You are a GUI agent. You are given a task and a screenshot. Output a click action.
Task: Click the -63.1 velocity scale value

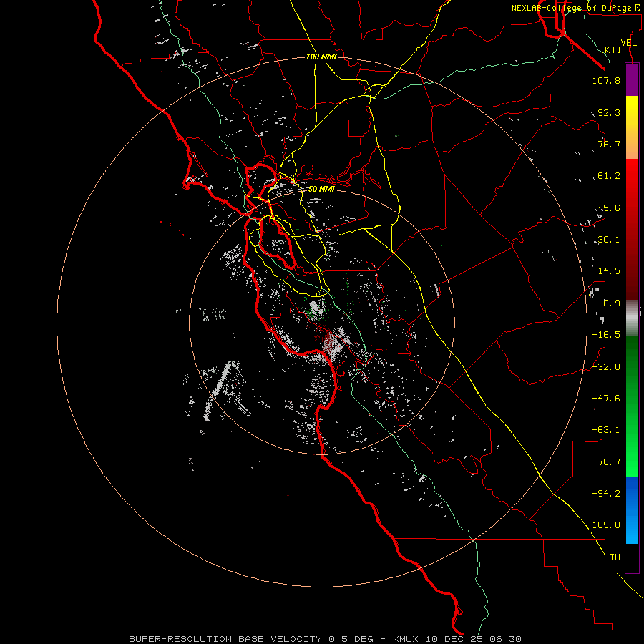pos(606,430)
